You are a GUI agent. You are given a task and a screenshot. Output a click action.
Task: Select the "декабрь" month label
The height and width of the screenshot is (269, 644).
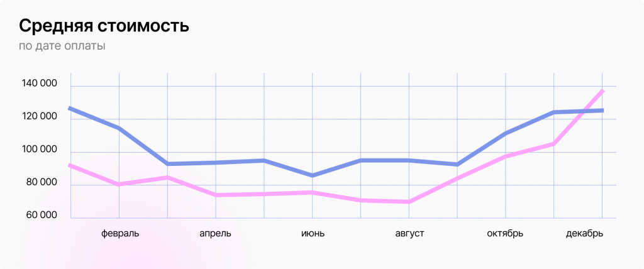point(584,234)
